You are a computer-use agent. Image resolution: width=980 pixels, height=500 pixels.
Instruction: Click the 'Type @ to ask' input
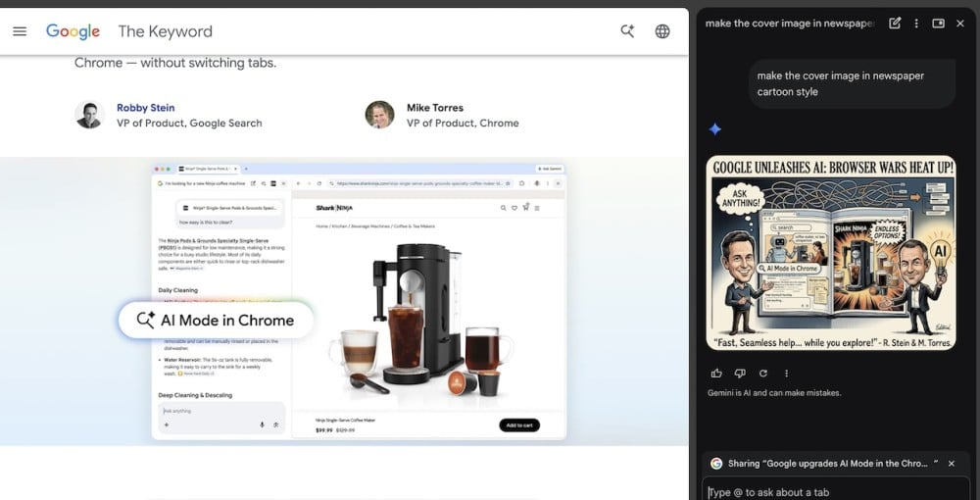click(x=833, y=492)
